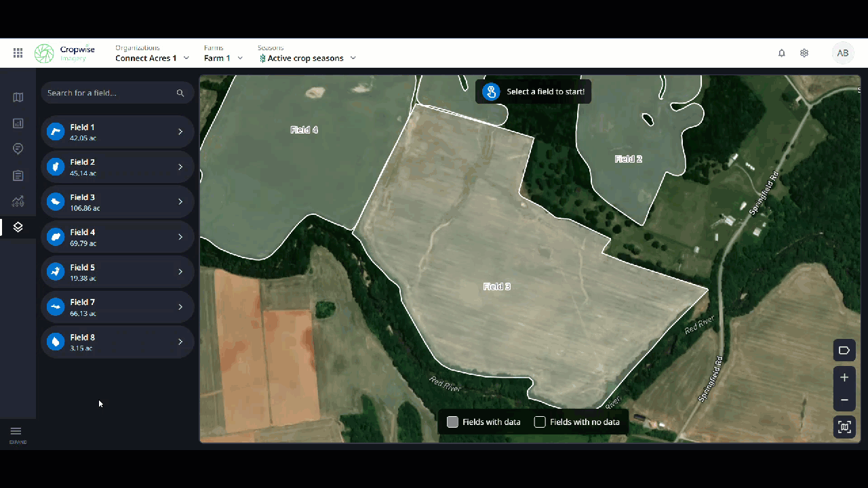Image resolution: width=868 pixels, height=488 pixels.
Task: Open the settings gear icon
Action: 804,53
